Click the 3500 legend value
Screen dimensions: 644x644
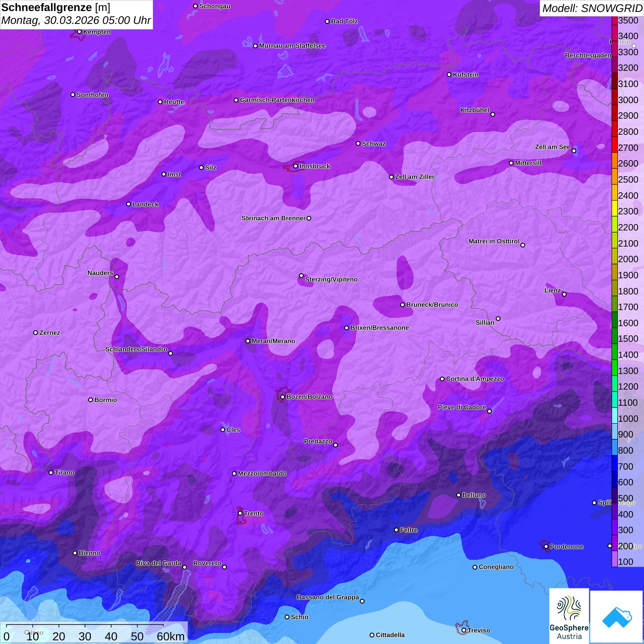pyautogui.click(x=628, y=20)
